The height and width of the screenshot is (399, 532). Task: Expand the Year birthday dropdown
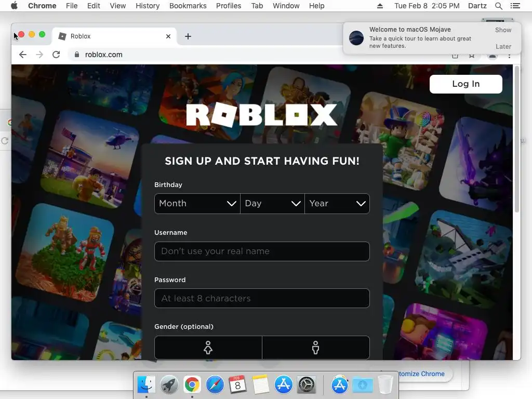tap(337, 204)
